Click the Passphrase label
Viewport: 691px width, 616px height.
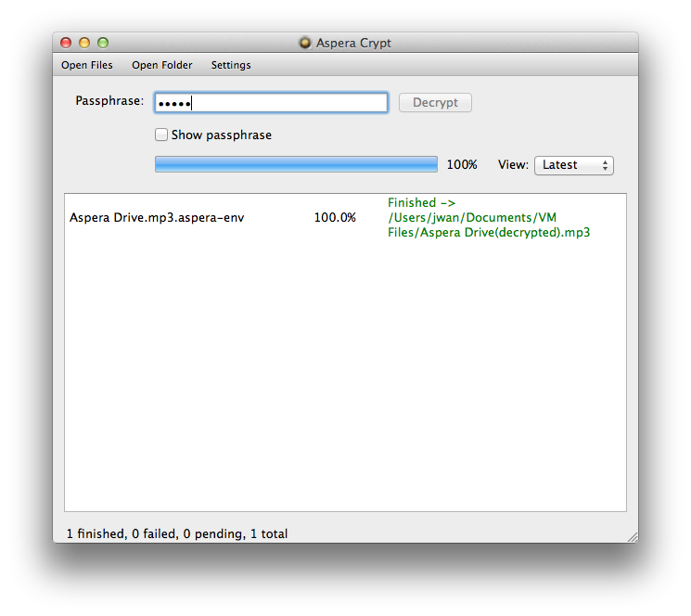(x=109, y=101)
